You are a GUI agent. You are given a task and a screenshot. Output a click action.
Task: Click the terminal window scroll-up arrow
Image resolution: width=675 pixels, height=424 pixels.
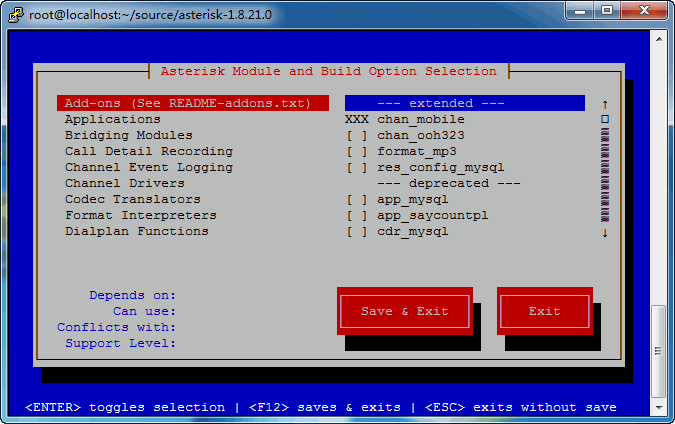[x=659, y=39]
